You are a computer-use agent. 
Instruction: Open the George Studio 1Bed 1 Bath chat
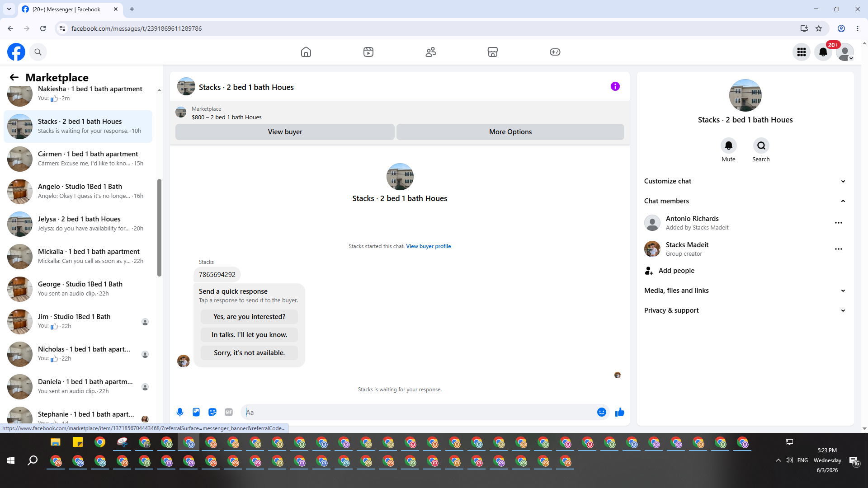click(78, 289)
